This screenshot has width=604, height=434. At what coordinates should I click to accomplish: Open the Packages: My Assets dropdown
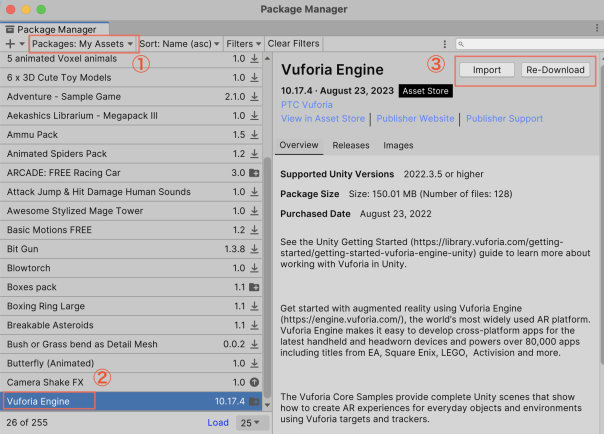(83, 44)
